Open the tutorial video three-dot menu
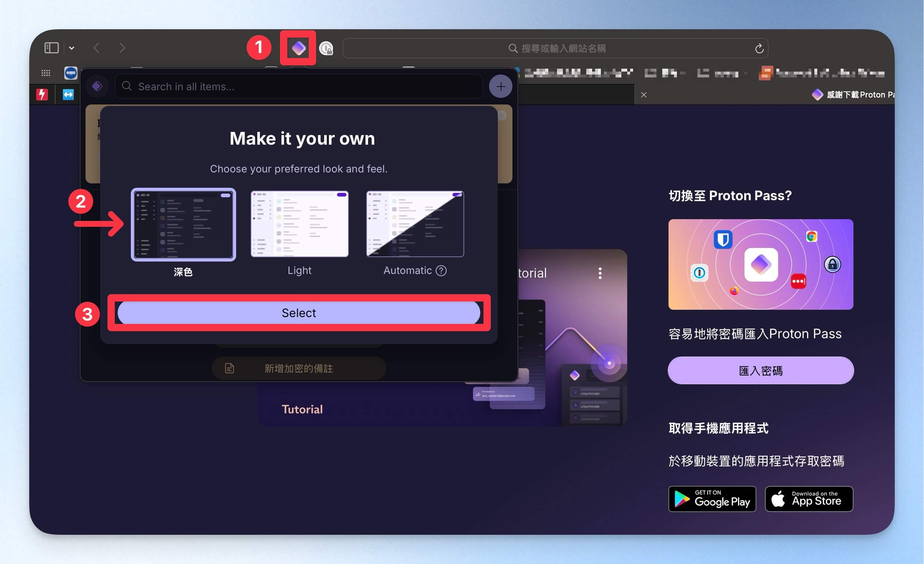 coord(600,273)
